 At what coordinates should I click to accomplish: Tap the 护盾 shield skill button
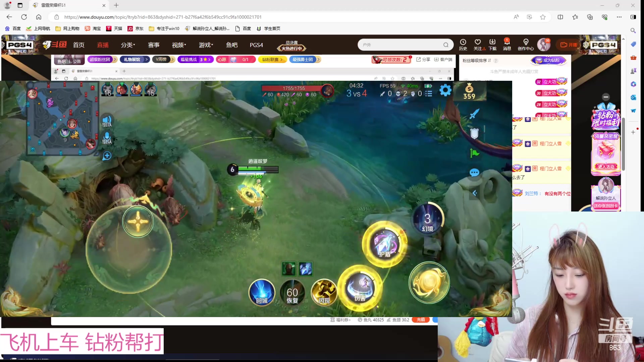385,244
